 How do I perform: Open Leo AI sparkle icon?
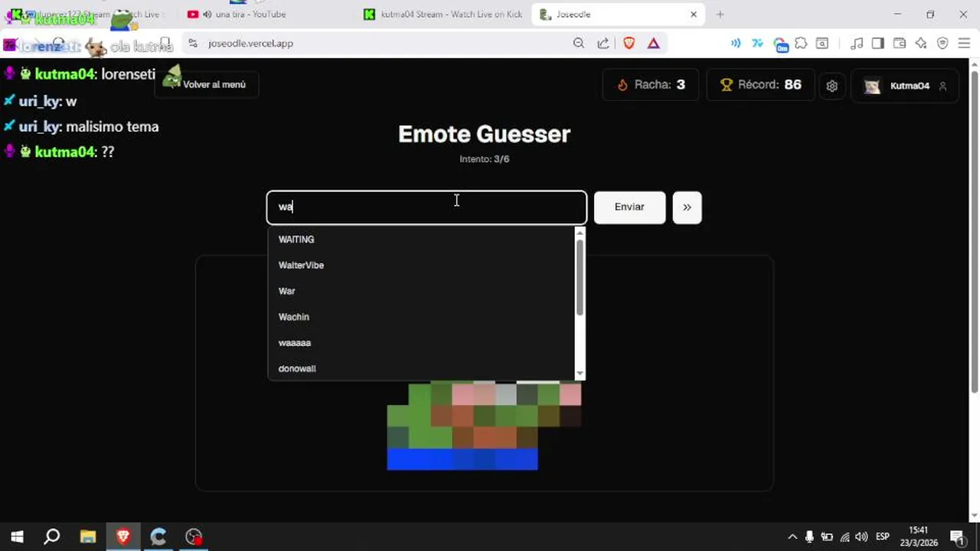921,44
